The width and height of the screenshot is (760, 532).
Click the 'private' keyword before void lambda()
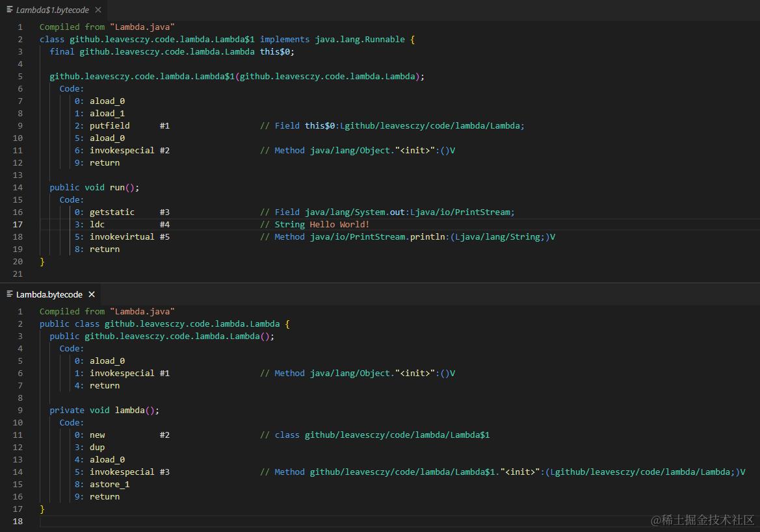[x=67, y=410]
